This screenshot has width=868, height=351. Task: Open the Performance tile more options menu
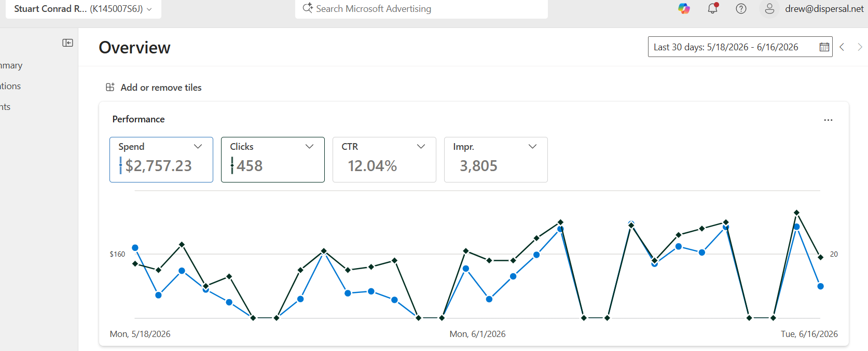click(828, 120)
